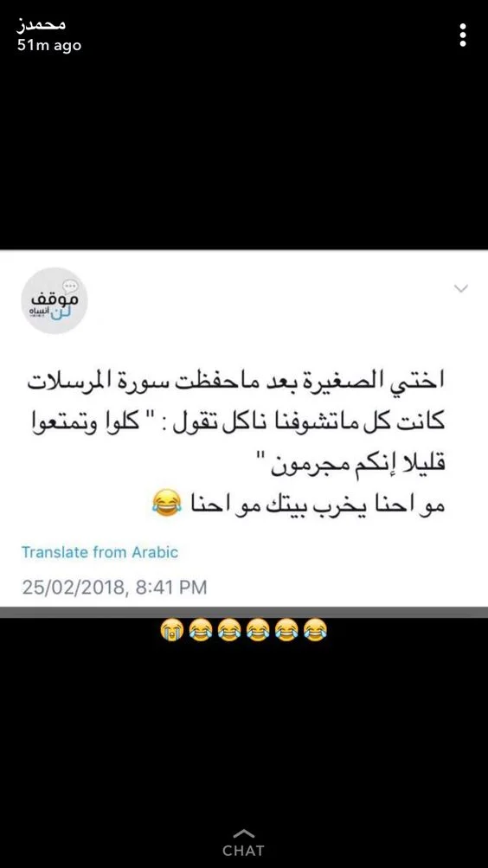Open the CHAT label at bottom
This screenshot has height=868, width=488.
click(243, 851)
